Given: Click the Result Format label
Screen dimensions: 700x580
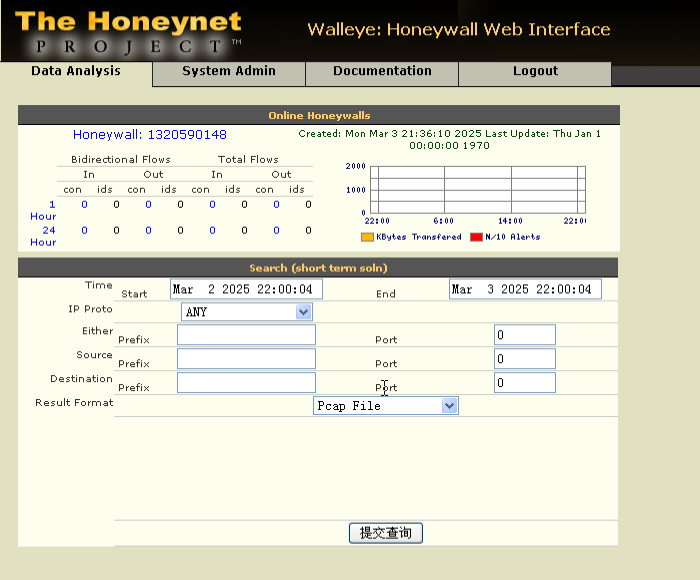Looking at the screenshot, I should pos(74,403).
